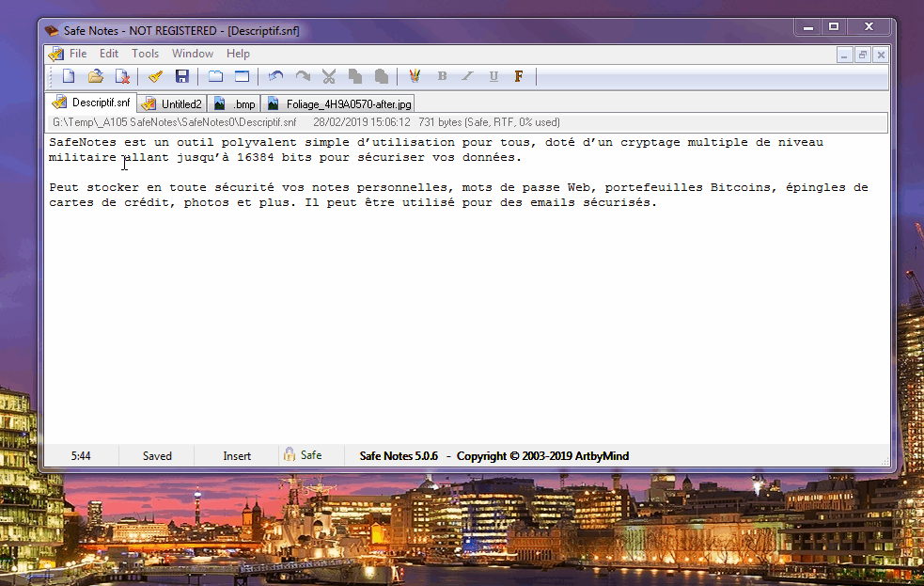Toggle the Insert mode indicator in the status bar

click(x=237, y=455)
